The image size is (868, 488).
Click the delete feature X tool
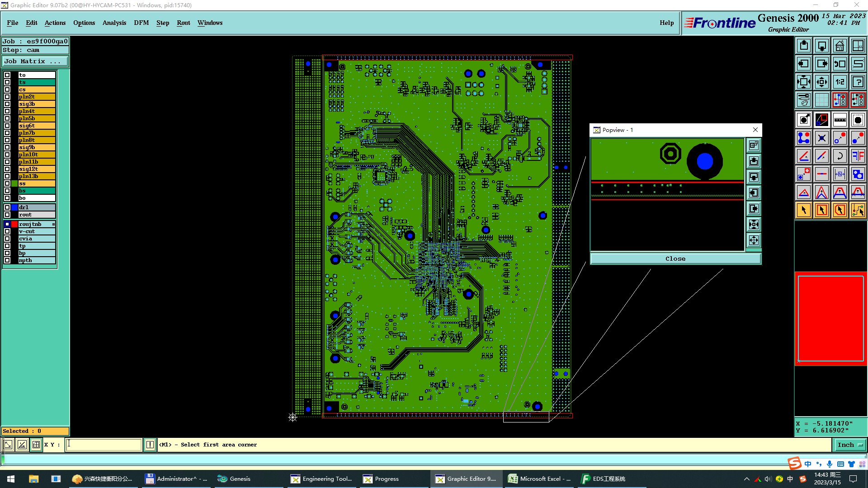click(821, 138)
